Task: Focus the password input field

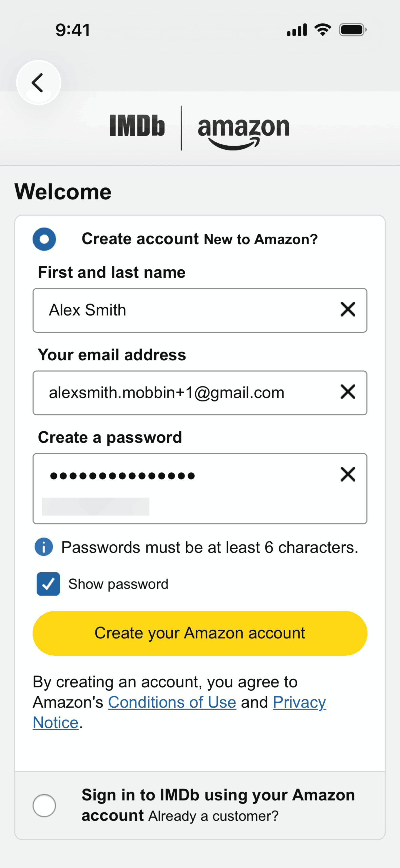Action: click(x=200, y=489)
